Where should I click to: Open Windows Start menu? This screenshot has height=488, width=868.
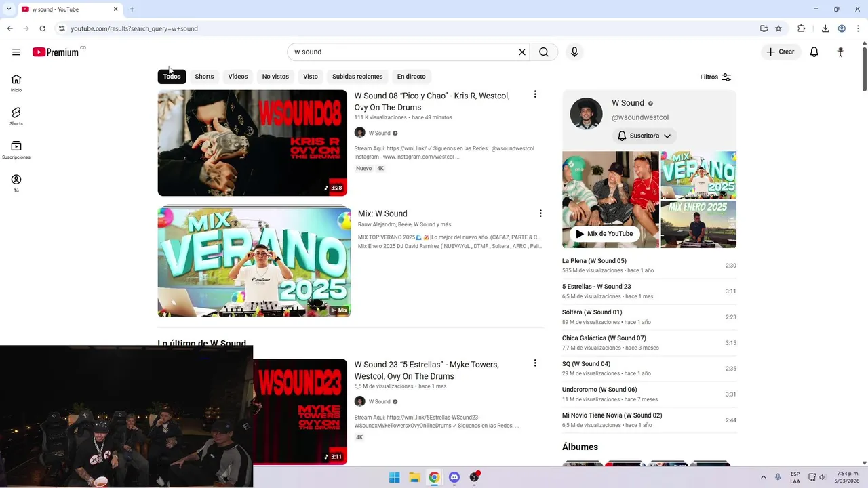[395, 477]
